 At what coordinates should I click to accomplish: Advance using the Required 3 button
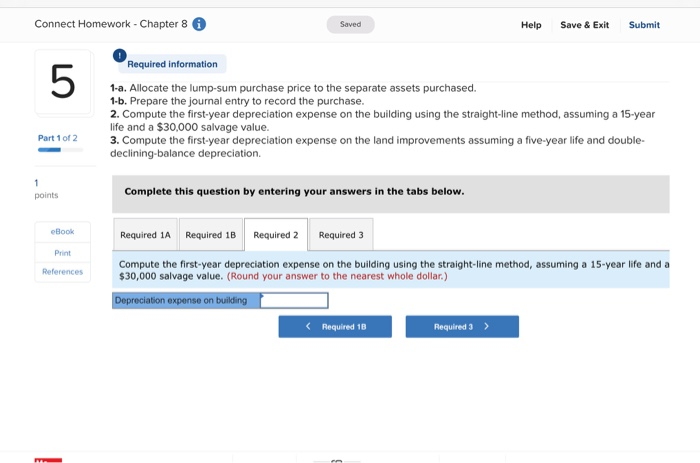point(462,327)
